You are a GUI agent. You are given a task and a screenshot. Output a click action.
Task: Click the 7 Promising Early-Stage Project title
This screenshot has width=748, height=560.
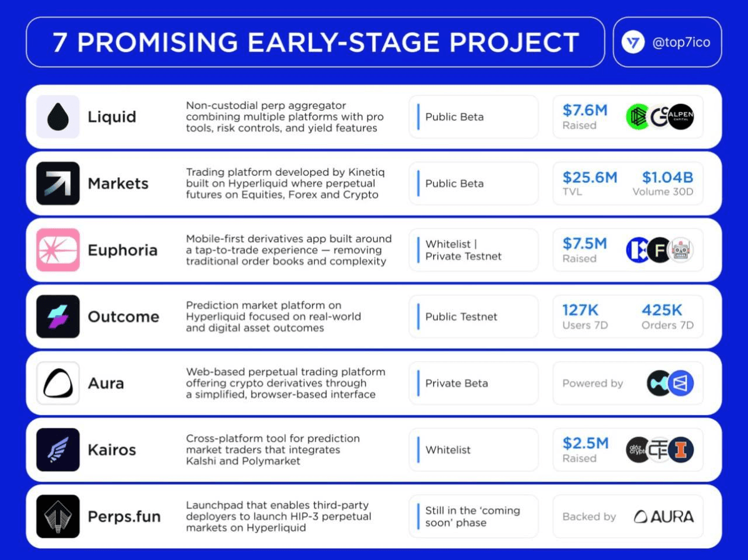[x=316, y=42]
